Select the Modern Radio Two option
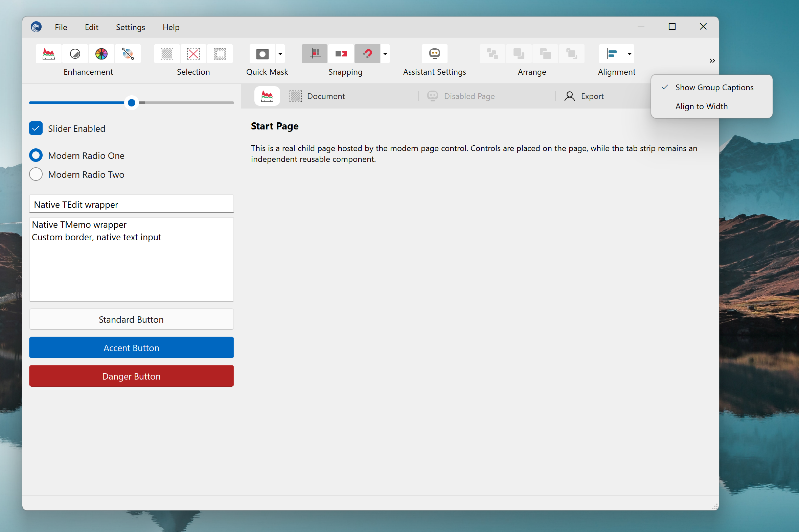Viewport: 799px width, 532px height. [36, 174]
